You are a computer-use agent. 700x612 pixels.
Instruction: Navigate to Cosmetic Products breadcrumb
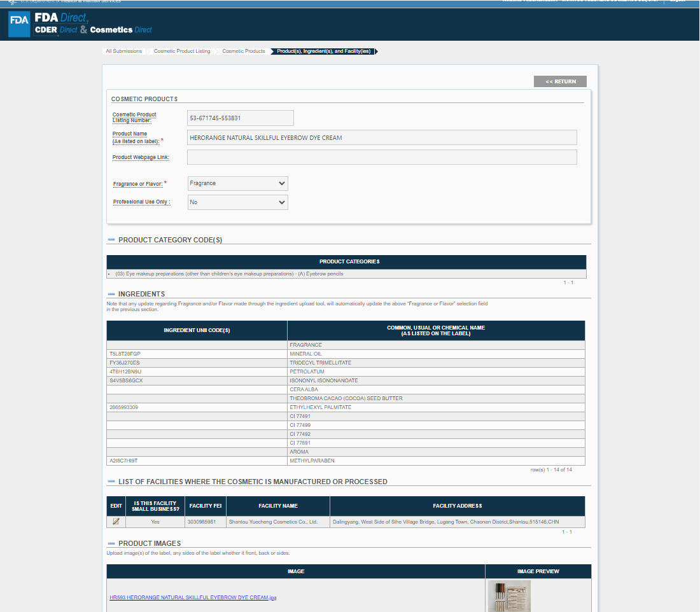point(243,51)
